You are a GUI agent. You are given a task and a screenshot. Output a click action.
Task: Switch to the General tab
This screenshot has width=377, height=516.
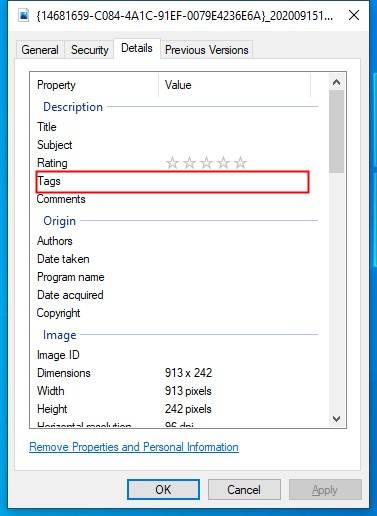(40, 50)
